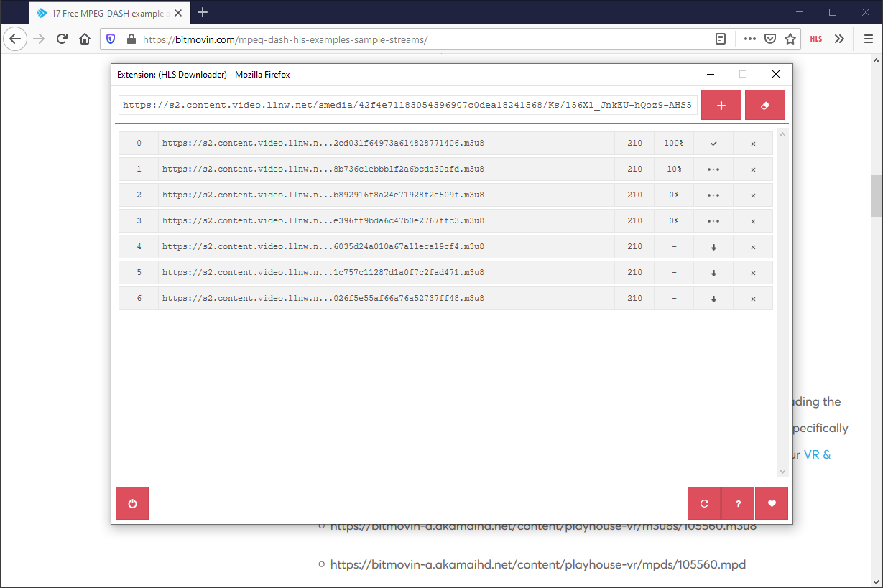Click the 210 segment count in row 0
The height and width of the screenshot is (588, 883).
[634, 144]
